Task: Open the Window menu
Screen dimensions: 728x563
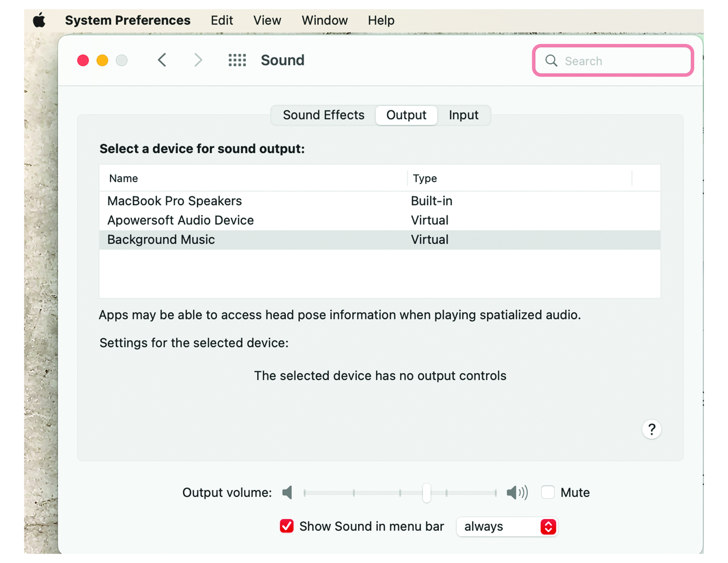Action: (324, 20)
